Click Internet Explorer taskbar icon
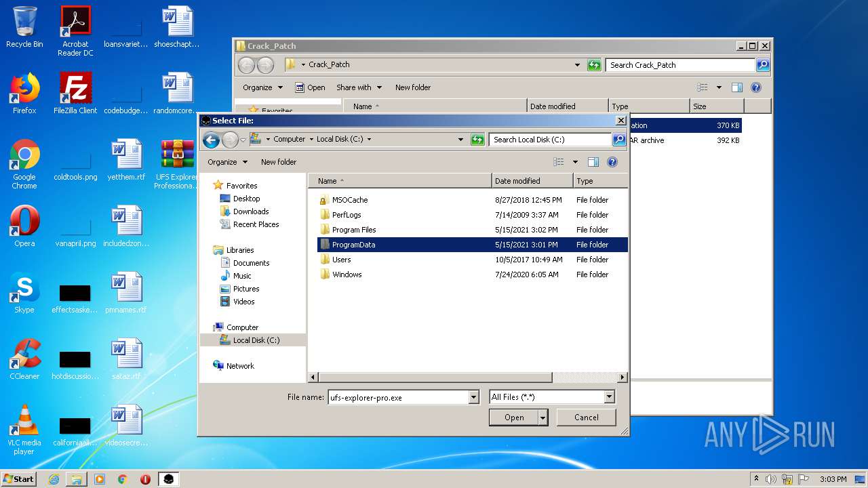 point(54,479)
